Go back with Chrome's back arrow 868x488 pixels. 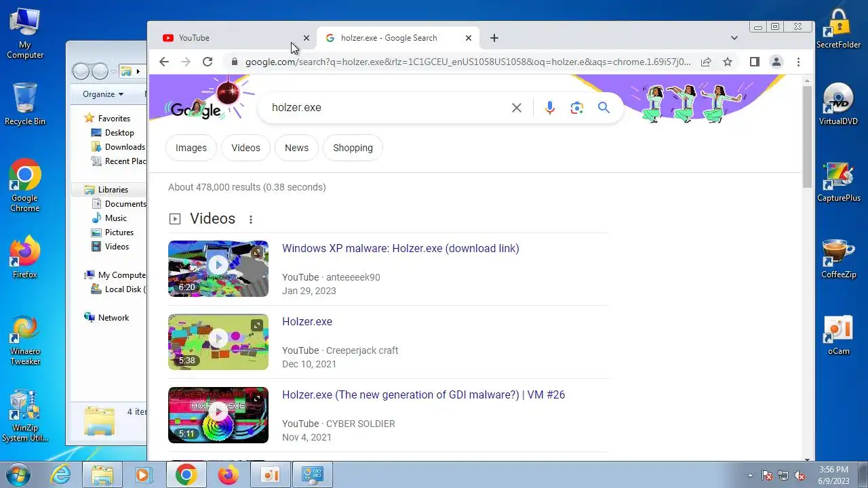pyautogui.click(x=164, y=62)
